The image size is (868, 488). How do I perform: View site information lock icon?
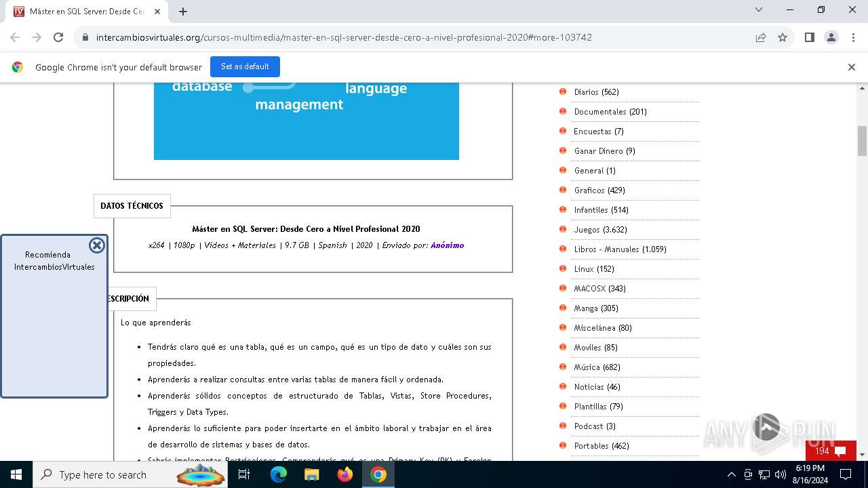85,37
